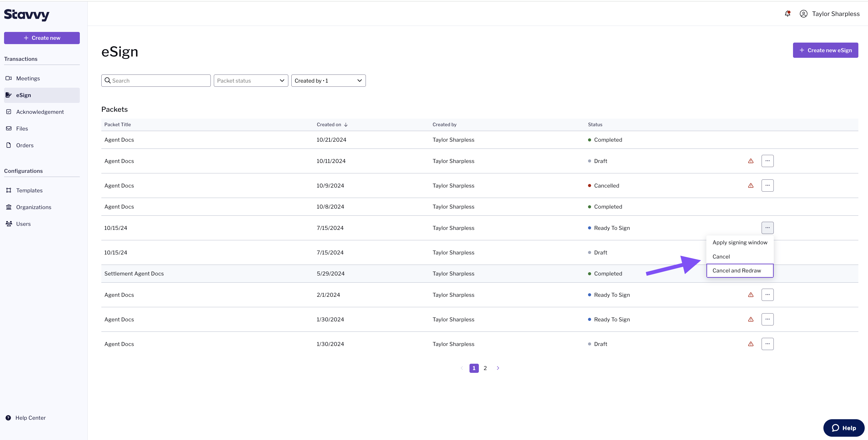Open more options for 10/11/2024 Draft packet
The width and height of the screenshot is (868, 440).
tap(768, 161)
